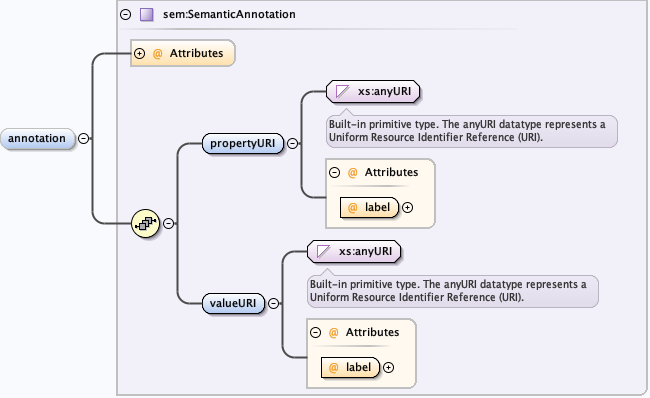650x398 pixels.
Task: Collapse the sequence compositor children
Action: 168,223
